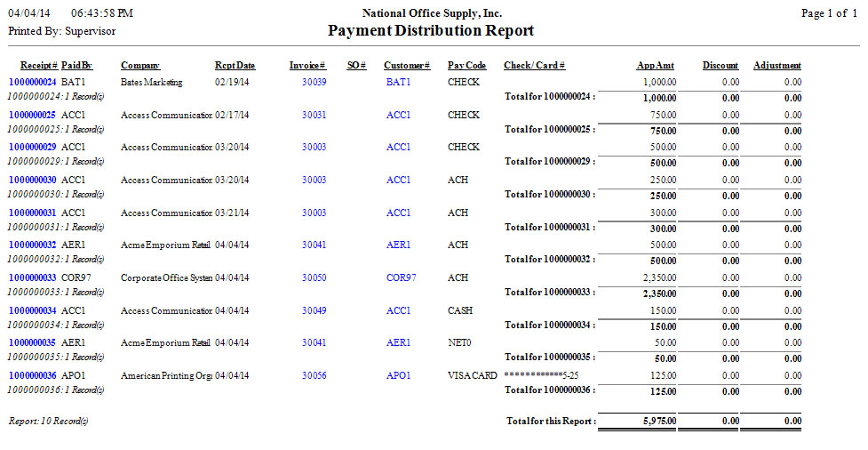Open customer BAT1 link
This screenshot has width=868, height=450.
pyautogui.click(x=398, y=82)
